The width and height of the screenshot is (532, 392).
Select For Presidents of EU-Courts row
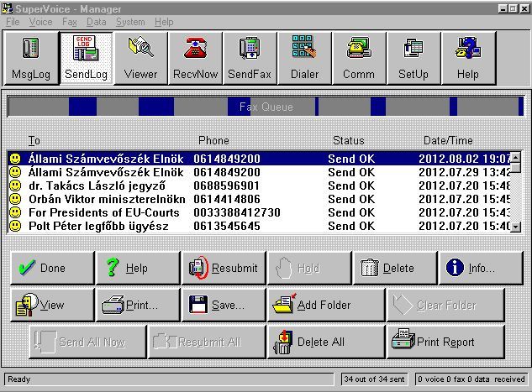[x=259, y=212]
